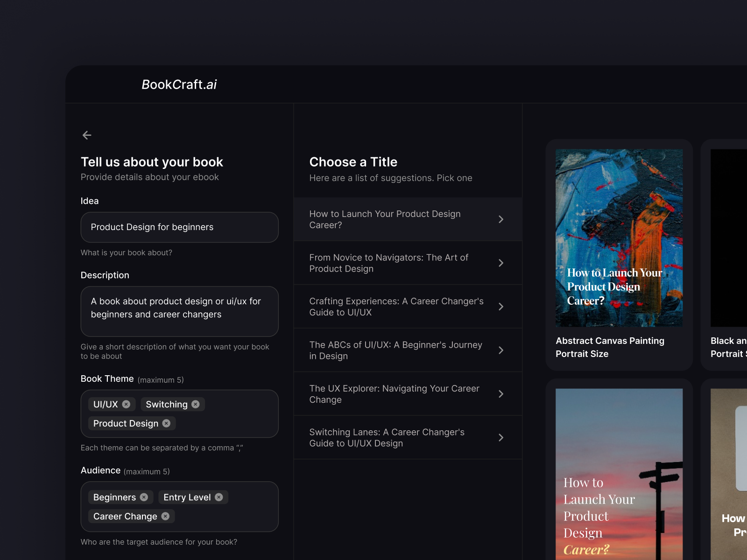The image size is (747, 560).
Task: Remove the Product Design theme tag
Action: [x=166, y=423]
